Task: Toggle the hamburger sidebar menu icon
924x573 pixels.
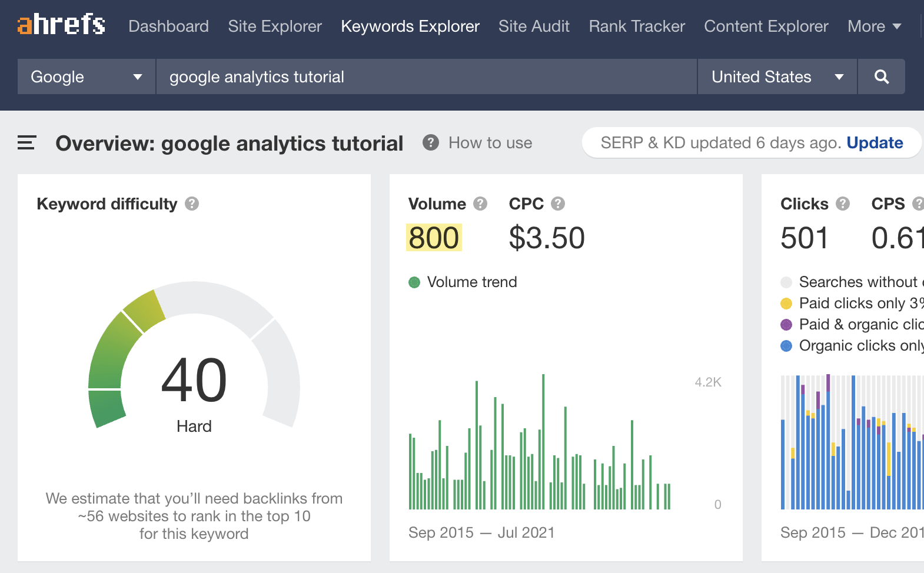Action: (x=26, y=142)
